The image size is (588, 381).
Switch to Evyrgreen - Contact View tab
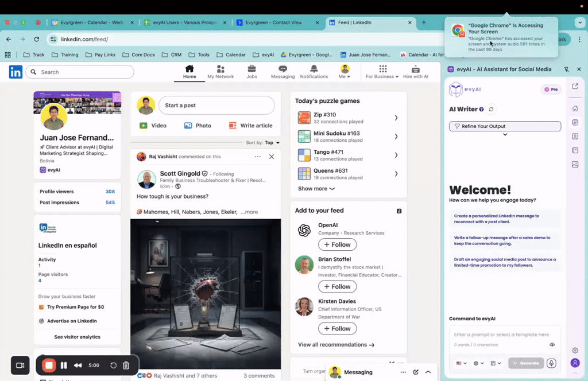277,22
